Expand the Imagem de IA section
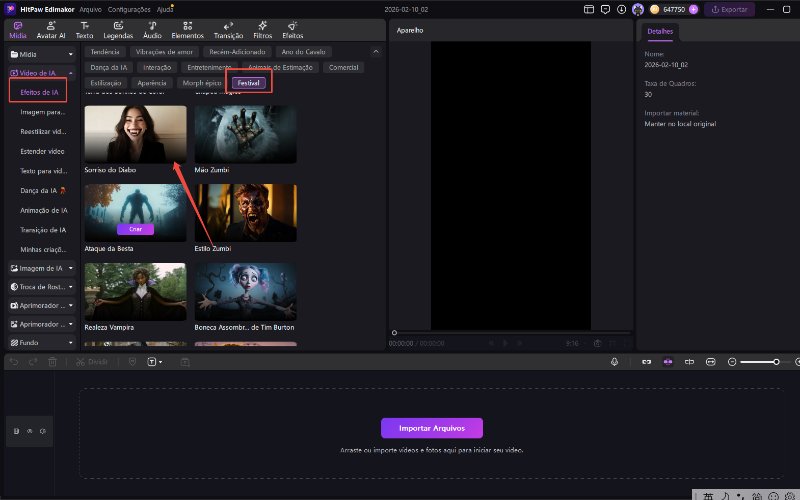The image size is (800, 500). point(41,268)
